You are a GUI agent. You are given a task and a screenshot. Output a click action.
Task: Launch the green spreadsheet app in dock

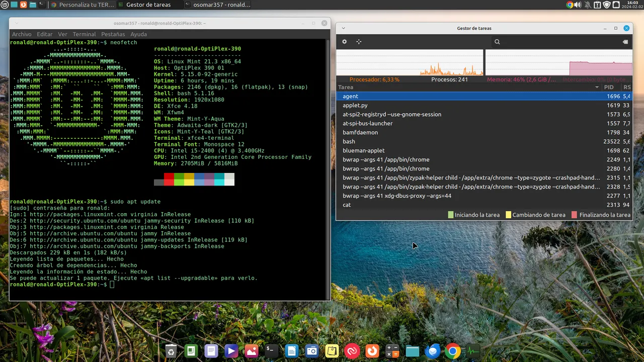[x=191, y=351]
